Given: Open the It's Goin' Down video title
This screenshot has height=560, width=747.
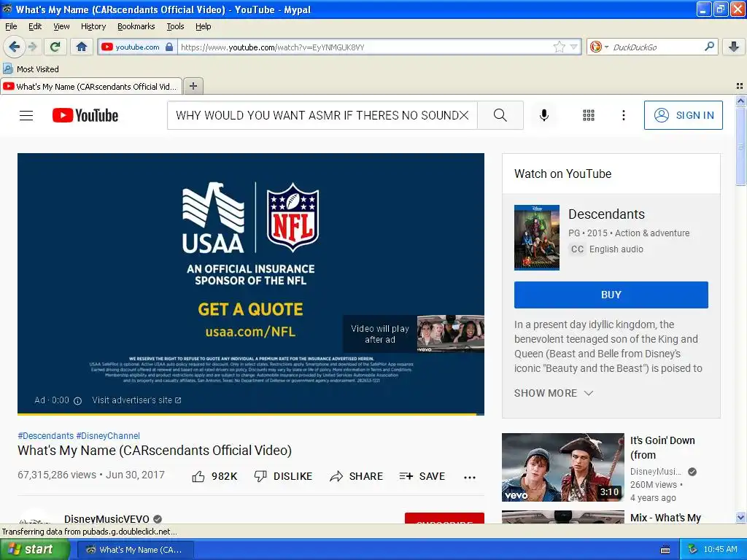Looking at the screenshot, I should pos(662,448).
